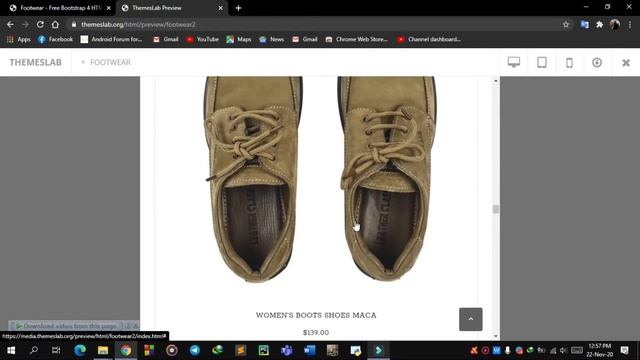Screen dimensions: 640x360
Task: Open the taskbar clock and date
Action: 600,350
